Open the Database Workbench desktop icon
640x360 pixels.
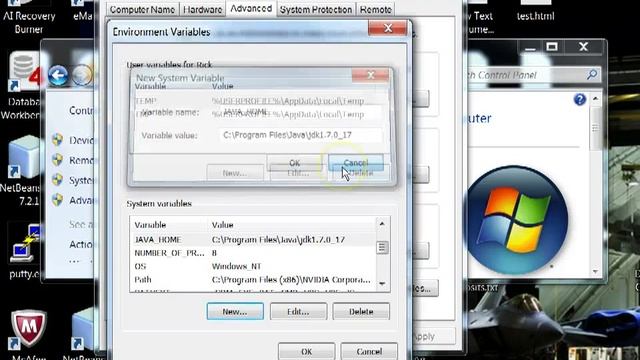point(23,86)
